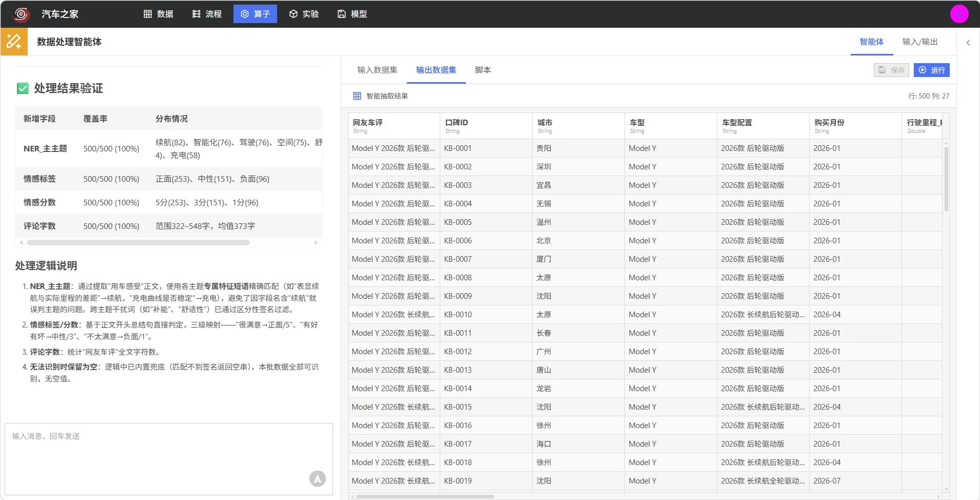Click the city cell 厦门

pos(579,259)
